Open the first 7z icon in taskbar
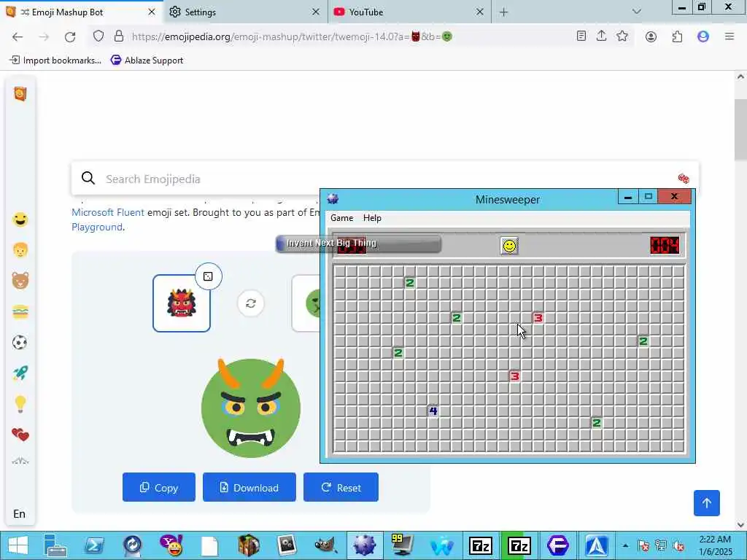The height and width of the screenshot is (560, 747). [x=480, y=545]
